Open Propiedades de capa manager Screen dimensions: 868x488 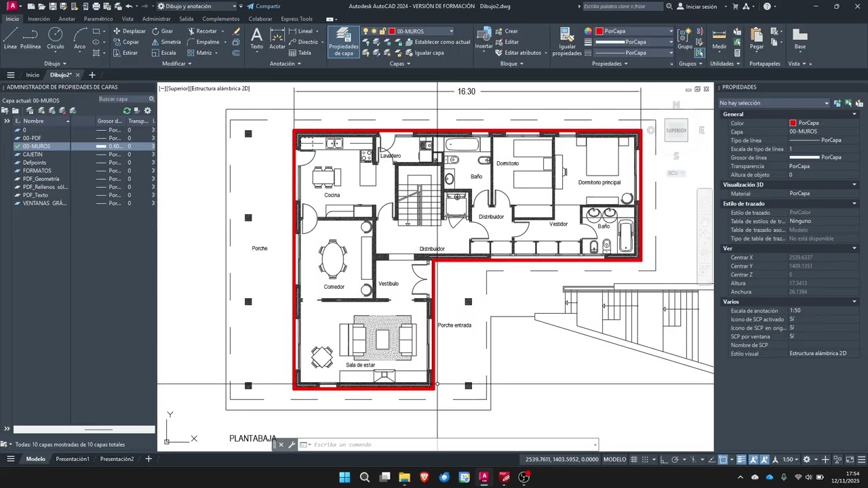[x=344, y=42]
